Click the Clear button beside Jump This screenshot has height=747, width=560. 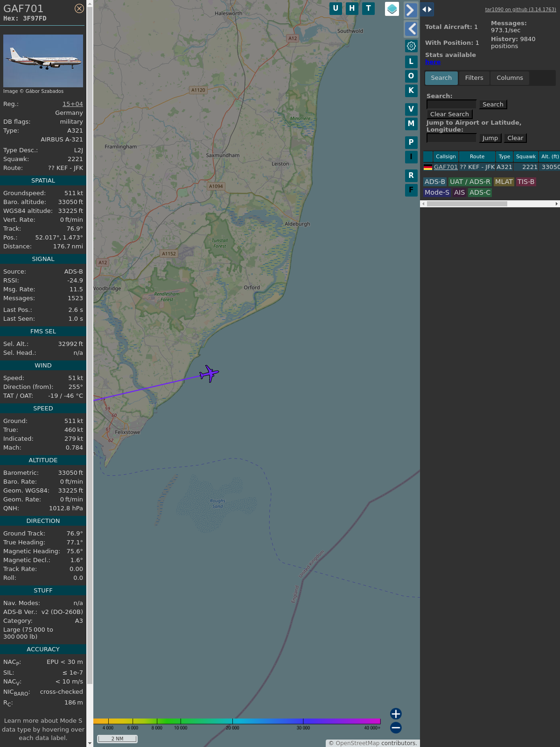(515, 138)
